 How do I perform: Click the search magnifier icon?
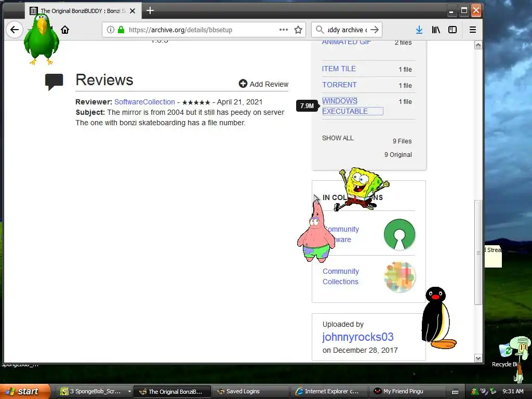click(x=320, y=30)
